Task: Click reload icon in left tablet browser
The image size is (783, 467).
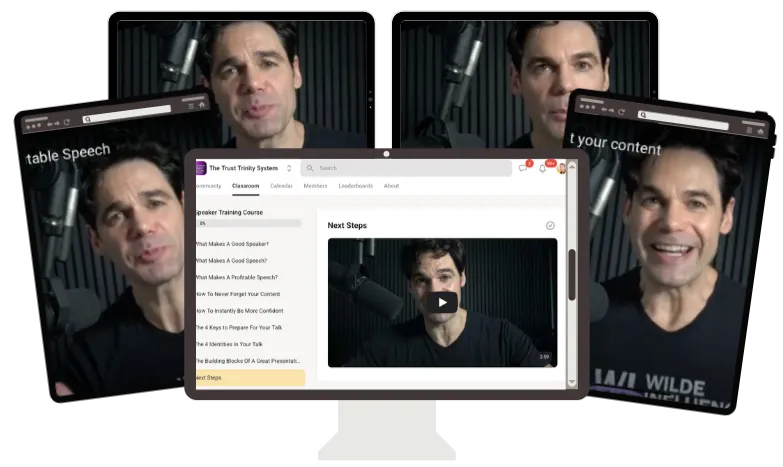Action: (66, 122)
